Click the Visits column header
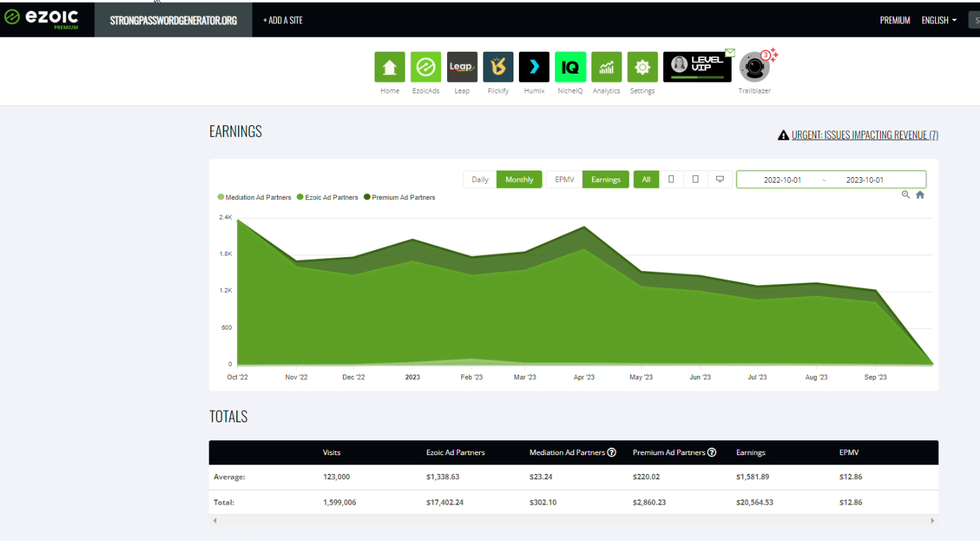The width and height of the screenshot is (980, 541). pos(332,452)
